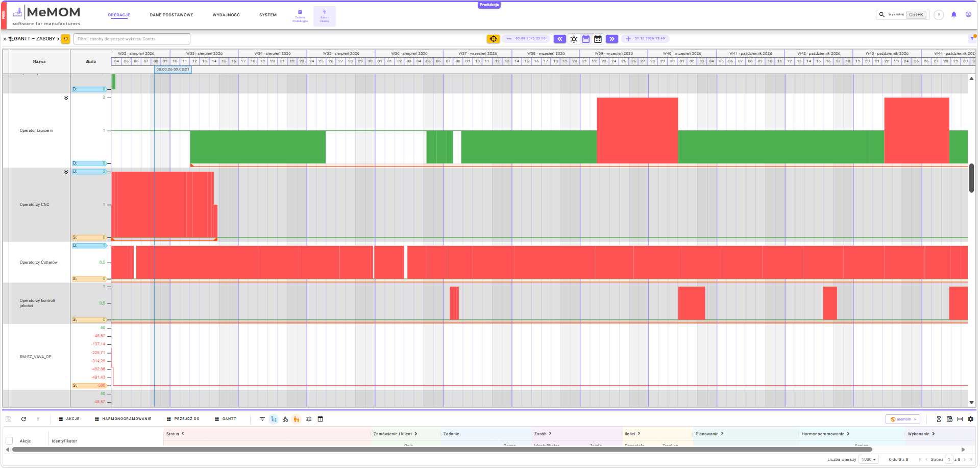Image resolution: width=980 pixels, height=468 pixels.
Task: Collapse the Operator tapicerni row chevron
Action: [66, 98]
